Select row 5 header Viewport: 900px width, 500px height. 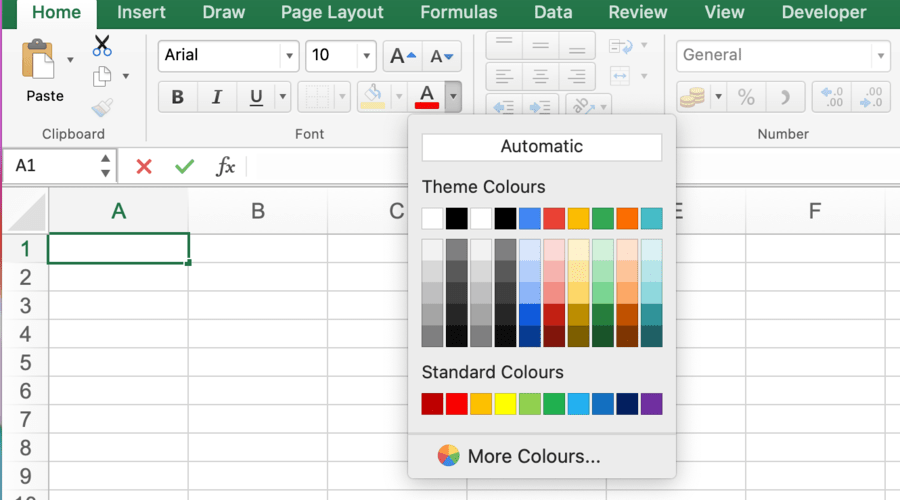coord(25,363)
